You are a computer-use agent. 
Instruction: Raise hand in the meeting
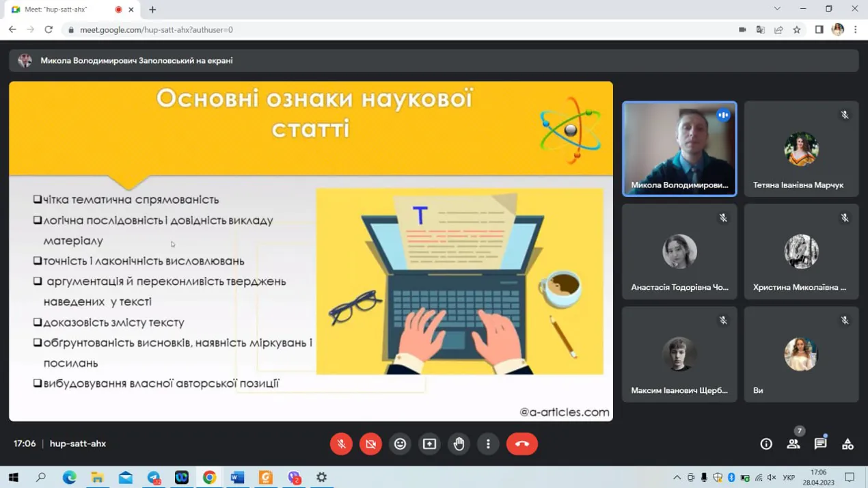(459, 444)
